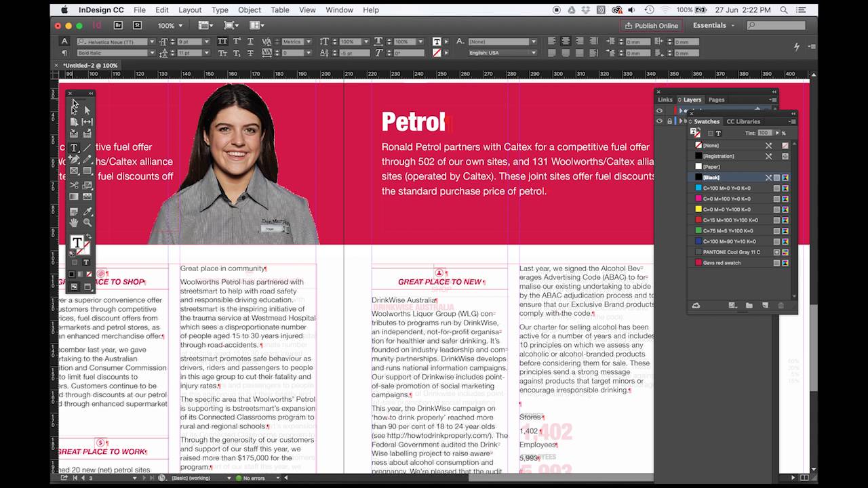The image size is (868, 488).
Task: Select the Zoom tool magnifier
Action: click(x=87, y=223)
